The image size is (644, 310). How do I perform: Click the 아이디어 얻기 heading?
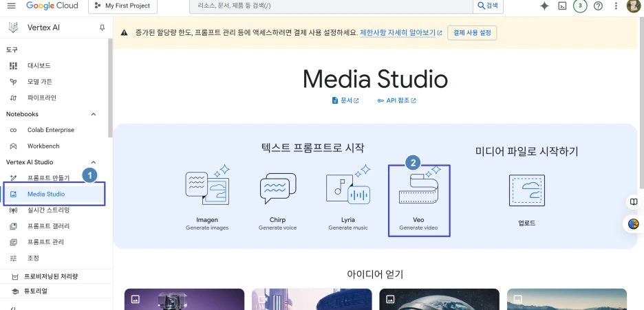[x=375, y=274]
